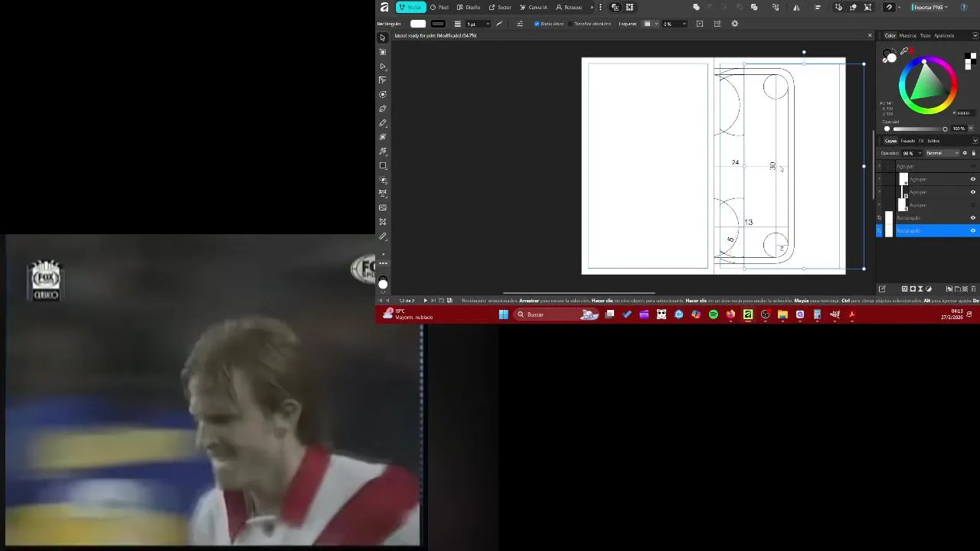Open File Explorer folder from taskbar
The image size is (980, 551).
(x=782, y=315)
